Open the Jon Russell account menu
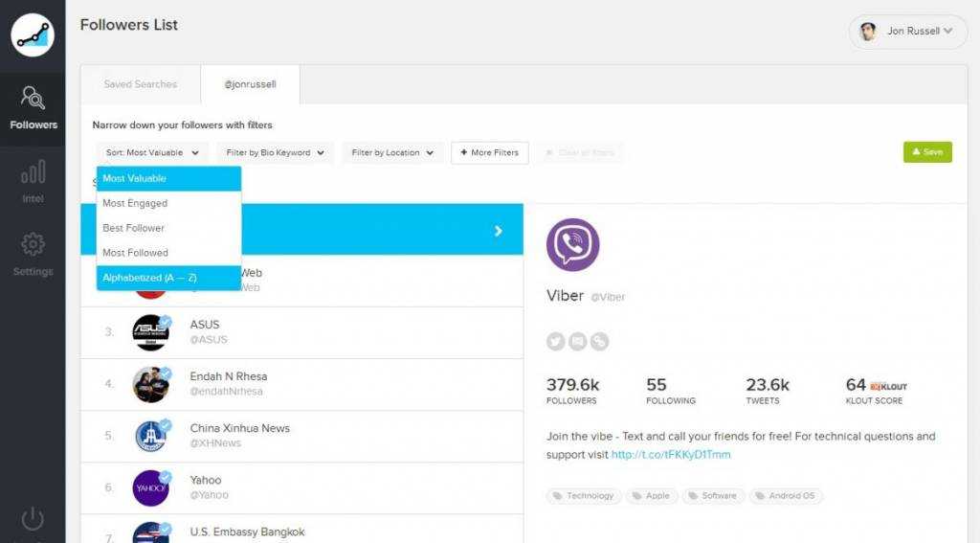Image resolution: width=980 pixels, height=543 pixels. [x=907, y=32]
